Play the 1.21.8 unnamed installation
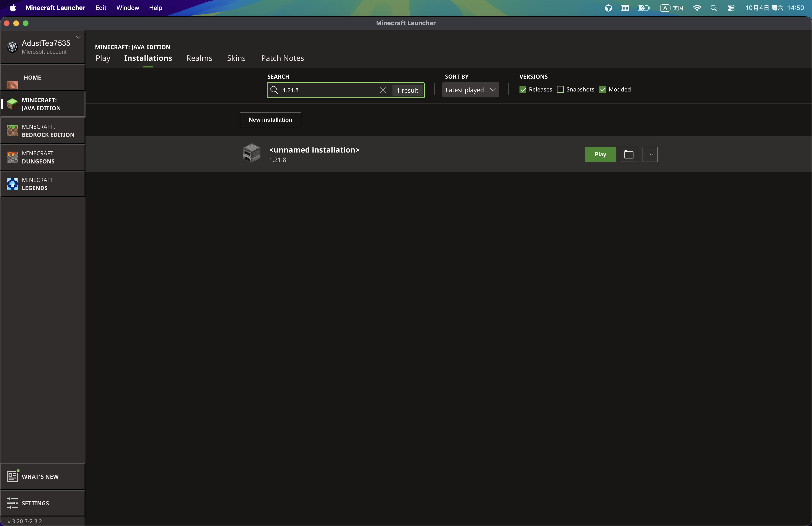This screenshot has height=526, width=812. click(x=600, y=154)
